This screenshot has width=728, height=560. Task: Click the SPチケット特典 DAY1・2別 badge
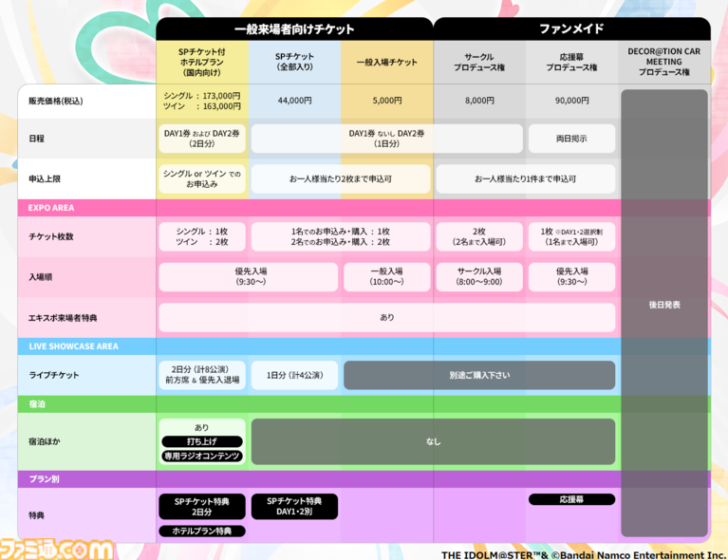tap(294, 506)
